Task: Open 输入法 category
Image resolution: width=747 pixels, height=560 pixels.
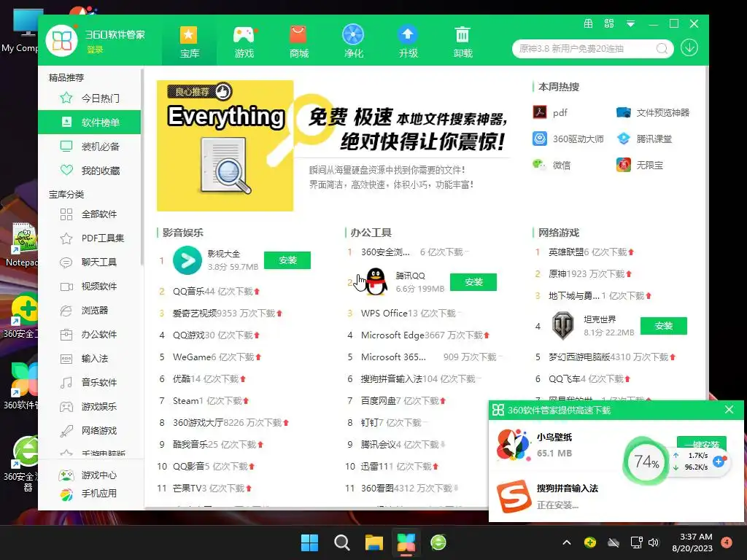Action: point(90,359)
